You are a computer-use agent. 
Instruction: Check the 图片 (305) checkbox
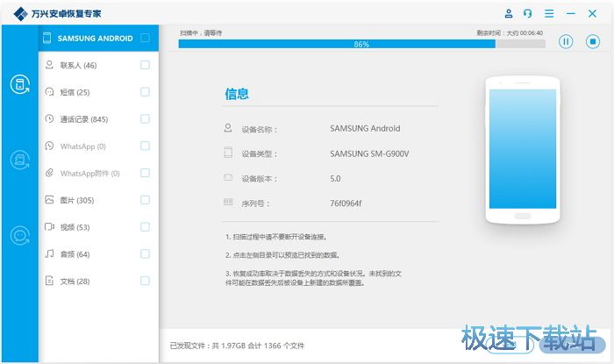pos(145,200)
